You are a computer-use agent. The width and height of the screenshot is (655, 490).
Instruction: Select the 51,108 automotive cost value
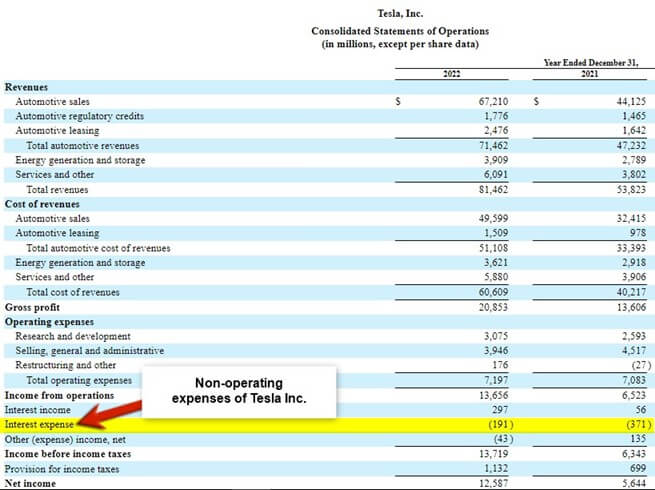click(493, 248)
